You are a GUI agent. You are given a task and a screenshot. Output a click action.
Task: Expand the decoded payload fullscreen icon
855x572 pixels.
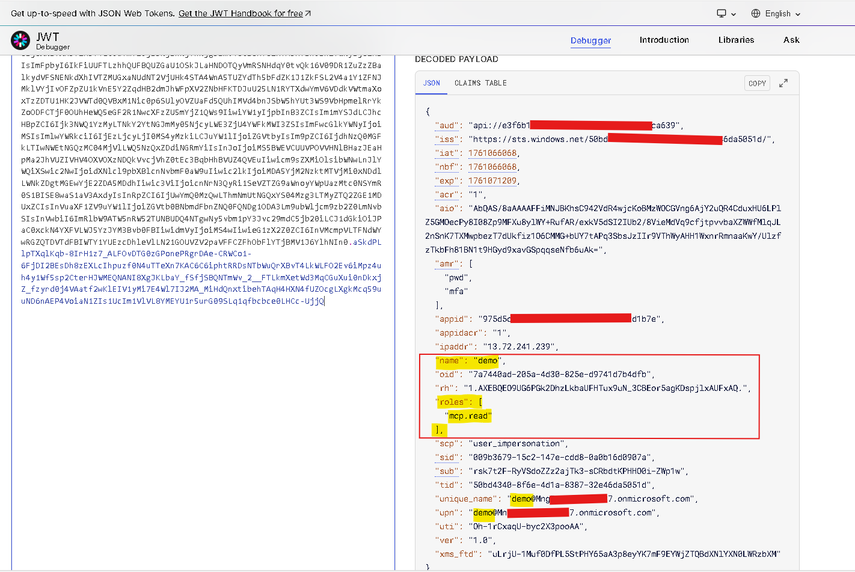[783, 83]
